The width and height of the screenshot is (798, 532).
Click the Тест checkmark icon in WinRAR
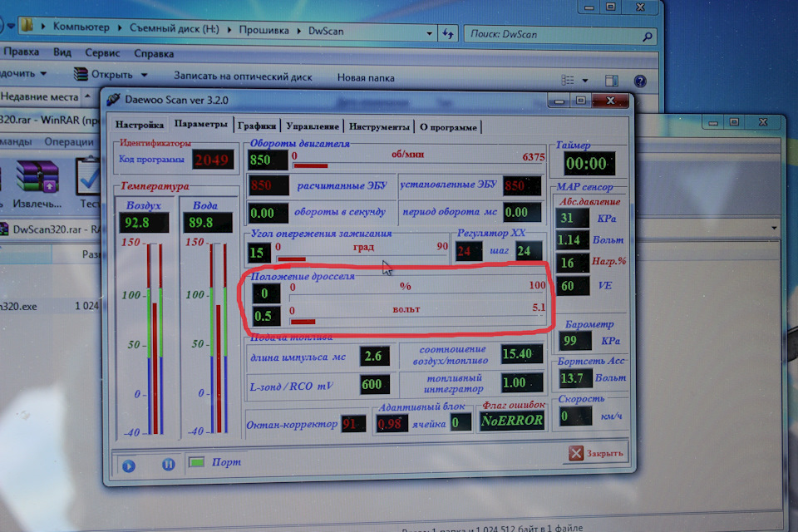click(x=89, y=177)
